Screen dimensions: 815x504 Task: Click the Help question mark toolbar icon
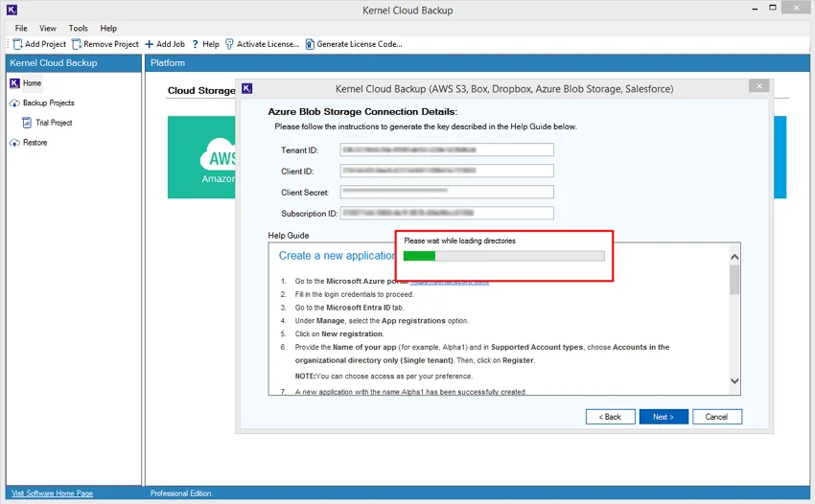tap(196, 44)
